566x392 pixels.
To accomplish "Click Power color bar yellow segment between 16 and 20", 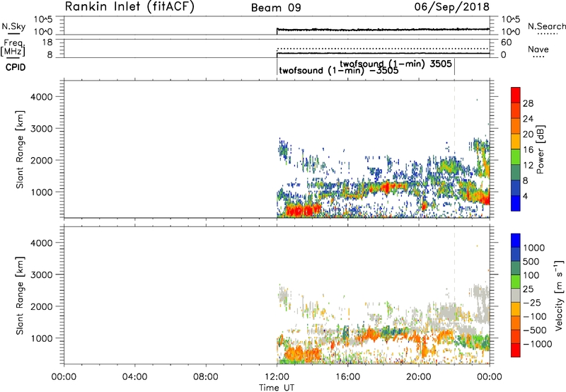I will click(x=516, y=142).
